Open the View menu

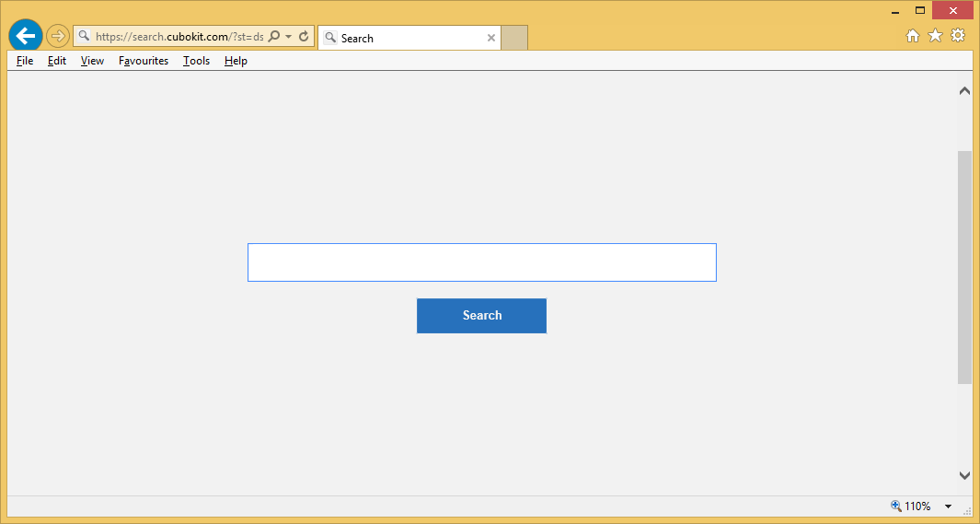[x=92, y=61]
